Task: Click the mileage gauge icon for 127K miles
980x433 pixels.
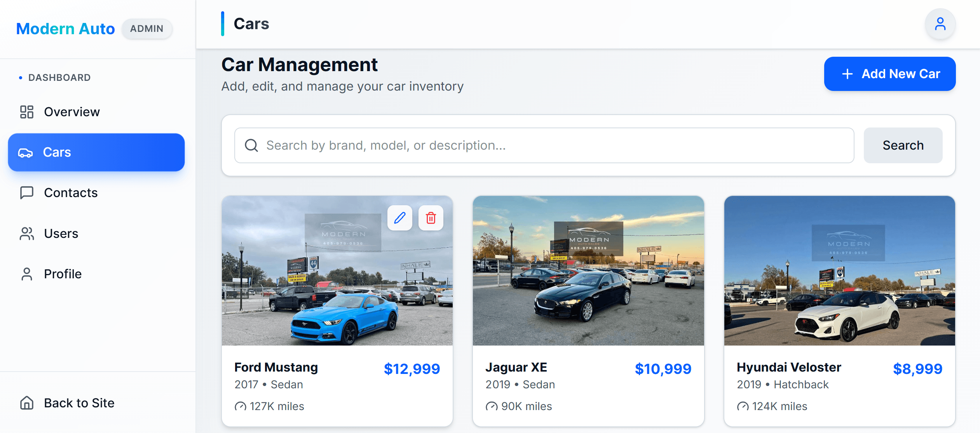Action: point(241,407)
